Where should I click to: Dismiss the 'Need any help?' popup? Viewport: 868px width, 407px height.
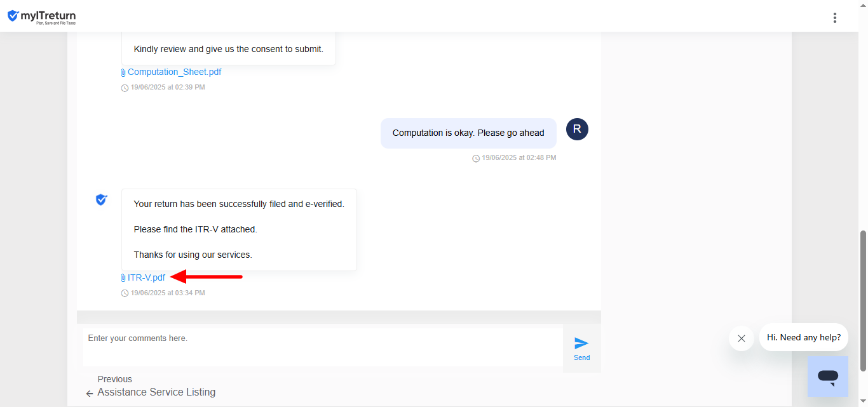tap(741, 338)
